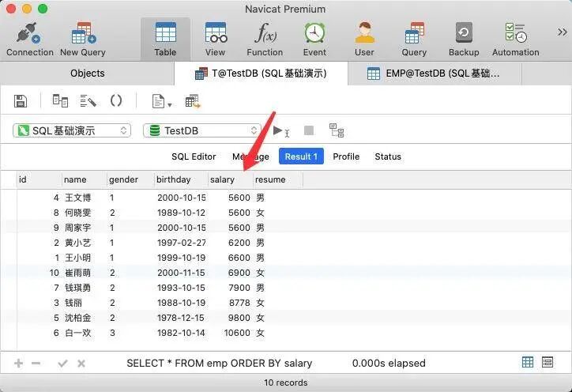
Task: Select the name cell 崔雨萌
Action: (x=77, y=273)
